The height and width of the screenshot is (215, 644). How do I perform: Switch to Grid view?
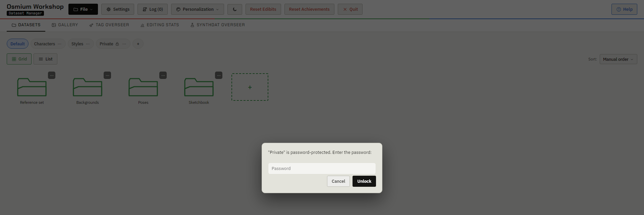19,59
